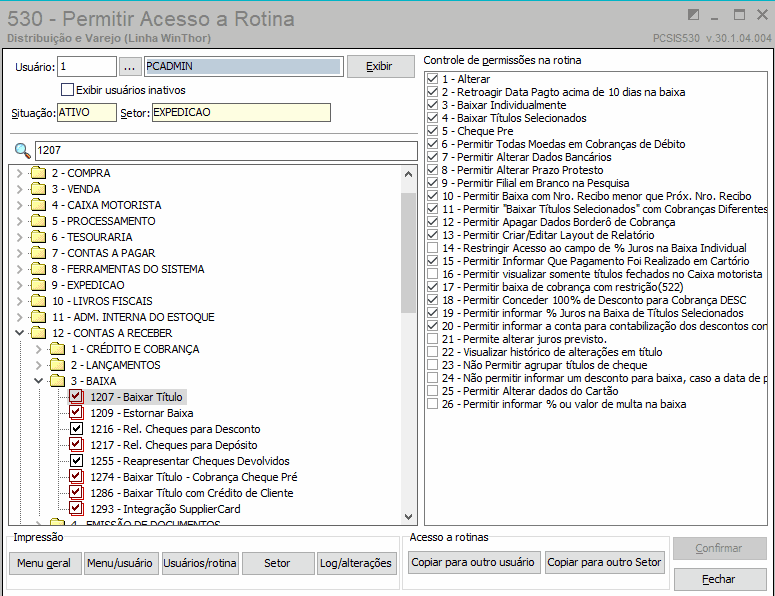Open Log/alterações report
775x596 pixels.
coord(356,563)
